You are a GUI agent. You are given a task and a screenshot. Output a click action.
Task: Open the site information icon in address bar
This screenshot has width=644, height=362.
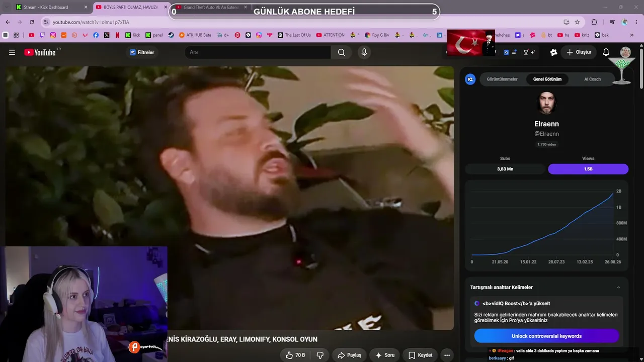click(x=46, y=22)
